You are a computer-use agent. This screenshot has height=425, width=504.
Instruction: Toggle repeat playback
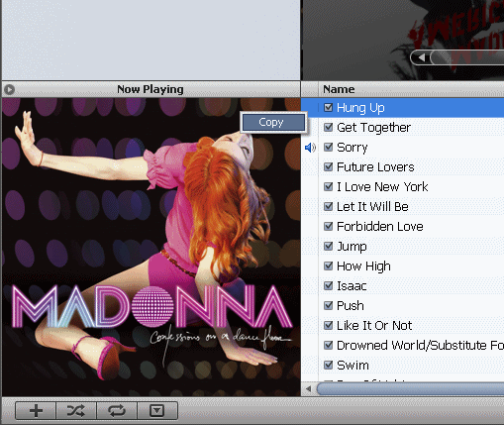(x=117, y=411)
